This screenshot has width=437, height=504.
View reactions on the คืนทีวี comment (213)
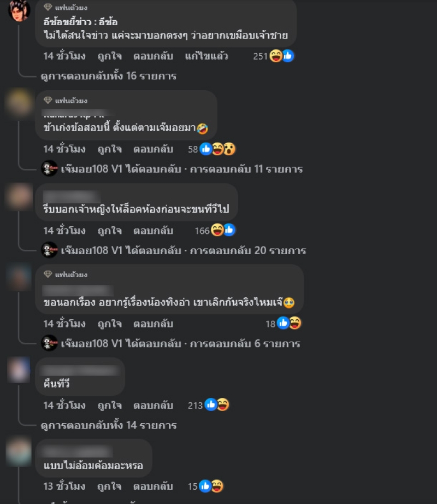217,405
